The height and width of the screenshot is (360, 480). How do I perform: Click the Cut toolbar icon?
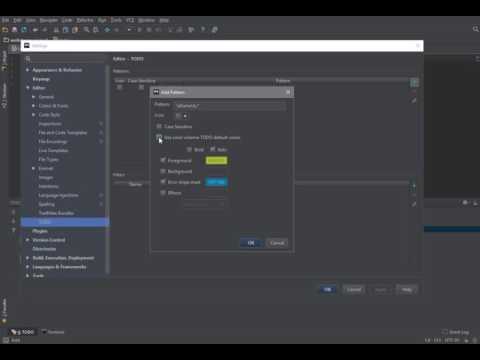(x=56, y=30)
